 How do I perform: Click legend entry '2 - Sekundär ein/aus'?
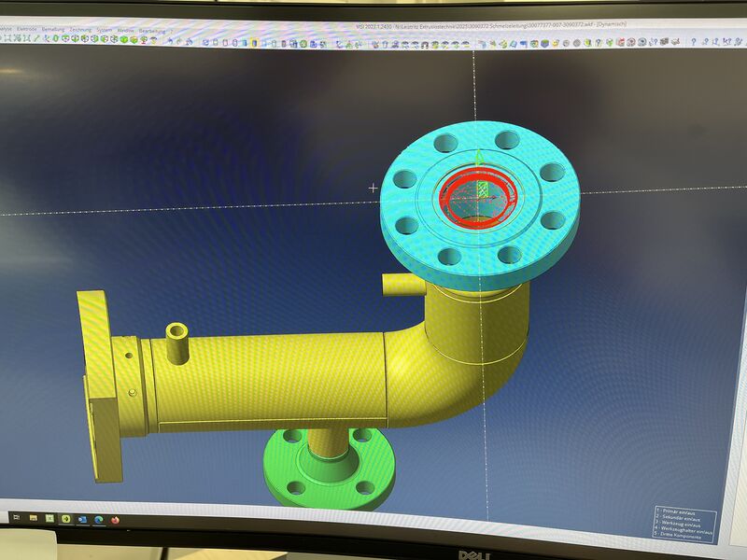(678, 518)
